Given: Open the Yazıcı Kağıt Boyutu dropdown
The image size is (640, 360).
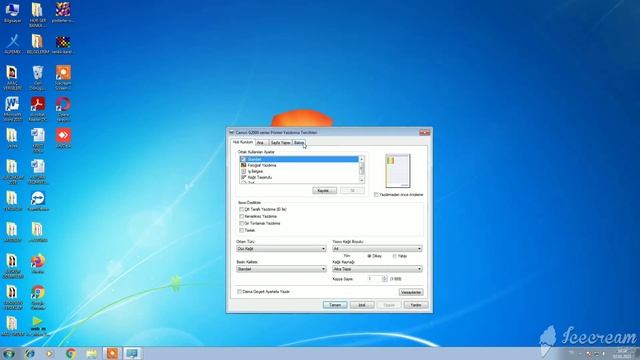Looking at the screenshot, I should [377, 249].
